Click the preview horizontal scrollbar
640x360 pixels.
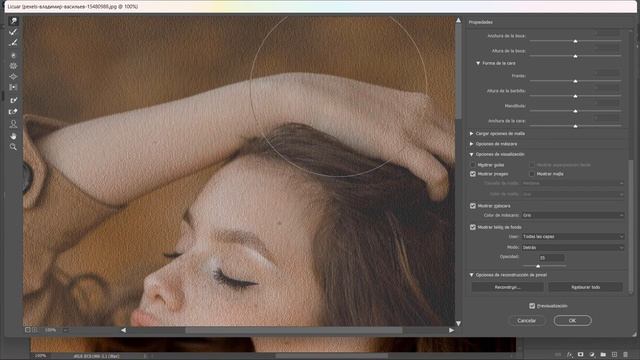pyautogui.click(x=294, y=330)
